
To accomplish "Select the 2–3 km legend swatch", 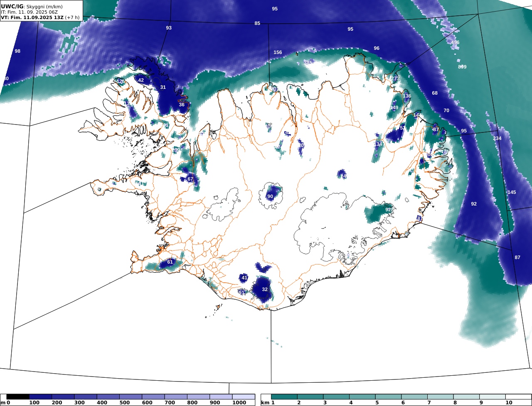I will tap(310, 397).
